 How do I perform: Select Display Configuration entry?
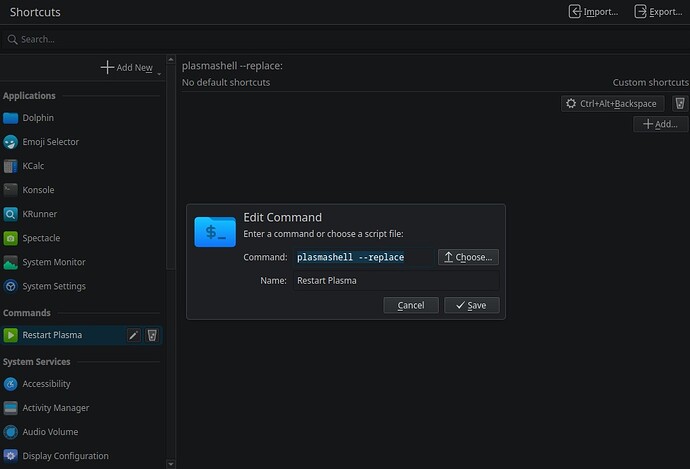click(x=82, y=456)
